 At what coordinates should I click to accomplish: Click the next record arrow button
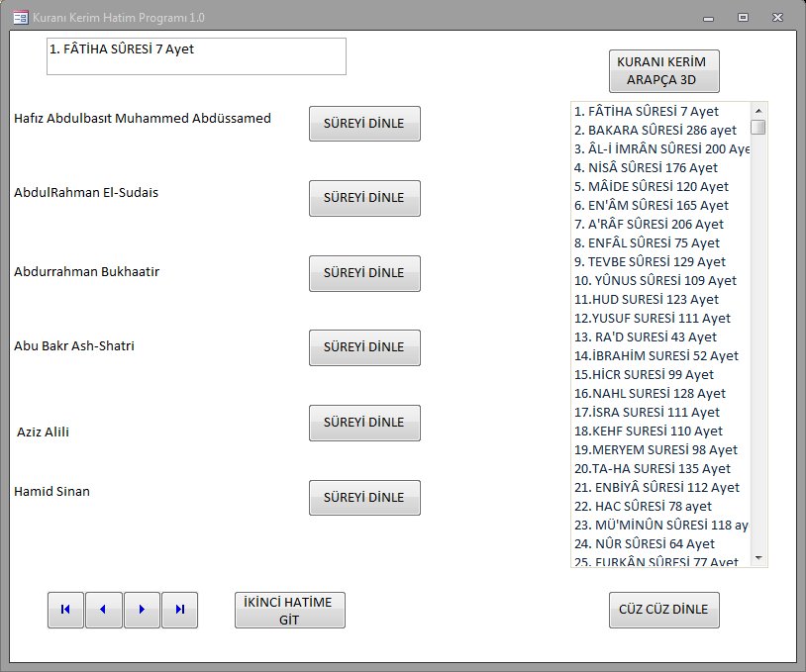pyautogui.click(x=142, y=610)
